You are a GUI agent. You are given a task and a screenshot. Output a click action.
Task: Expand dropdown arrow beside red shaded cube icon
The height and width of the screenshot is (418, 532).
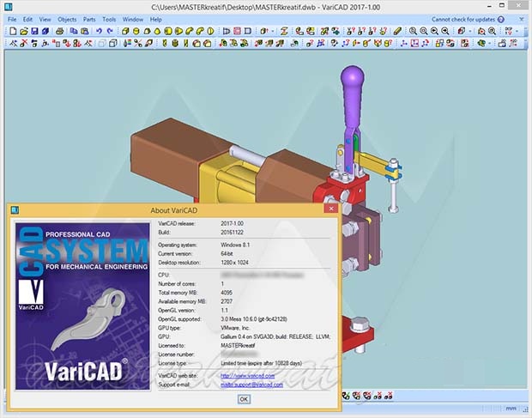tap(470, 31)
